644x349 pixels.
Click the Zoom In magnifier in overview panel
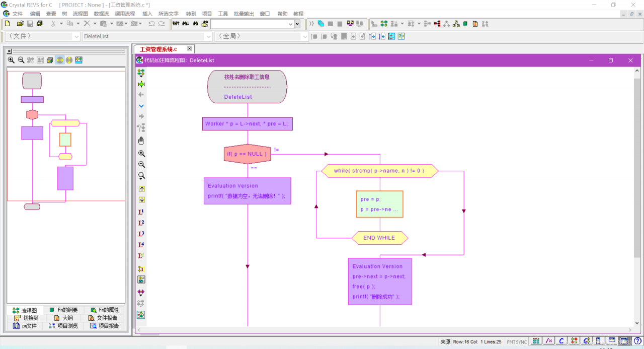click(x=12, y=60)
